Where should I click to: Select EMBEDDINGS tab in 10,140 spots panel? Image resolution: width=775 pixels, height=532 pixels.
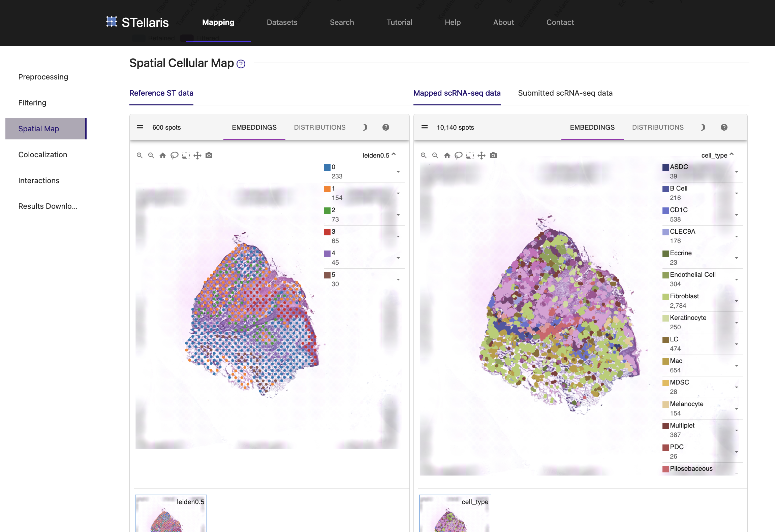pyautogui.click(x=592, y=127)
